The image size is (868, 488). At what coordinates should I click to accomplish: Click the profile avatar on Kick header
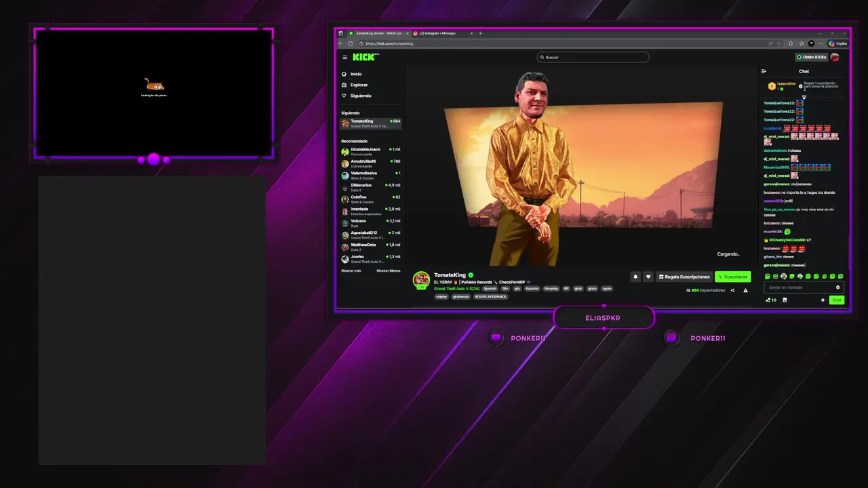coord(835,58)
